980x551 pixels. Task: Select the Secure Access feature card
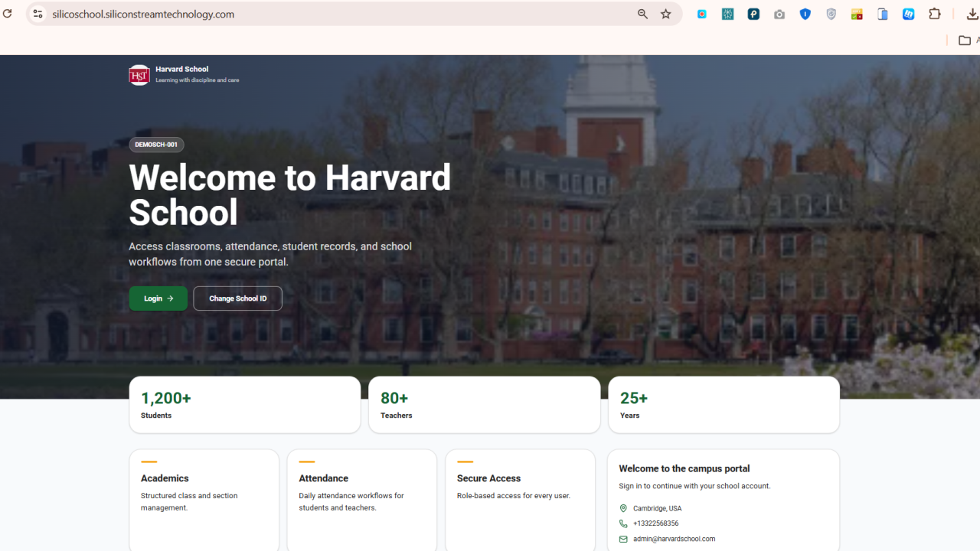click(x=520, y=500)
